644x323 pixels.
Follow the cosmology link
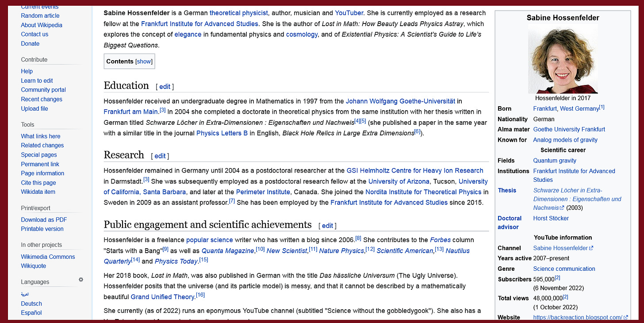tap(302, 34)
